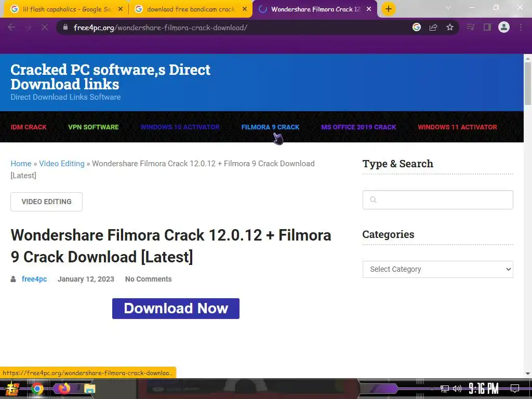Image resolution: width=532 pixels, height=399 pixels.
Task: Switch to 'download free bandicam crack' tab
Action: tap(191, 9)
